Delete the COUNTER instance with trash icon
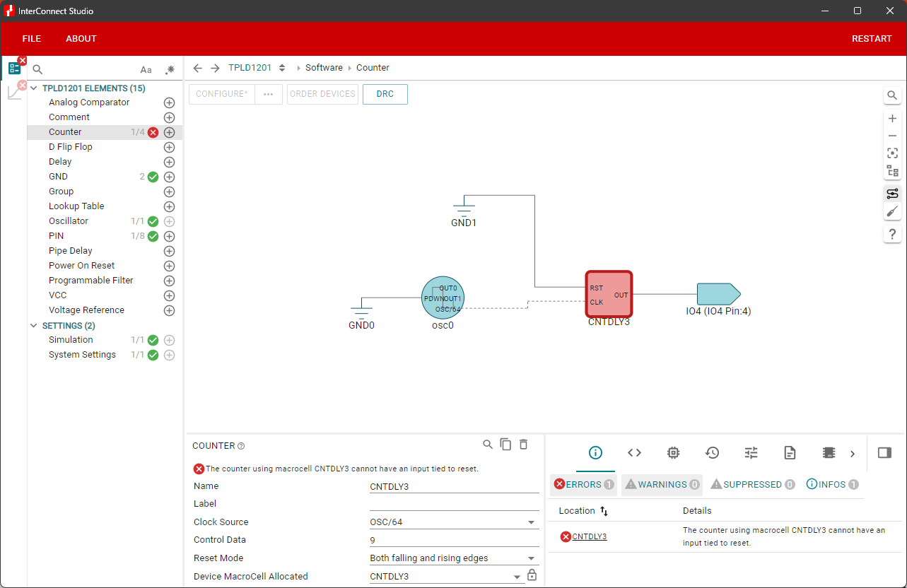The width and height of the screenshot is (907, 588). (523, 445)
